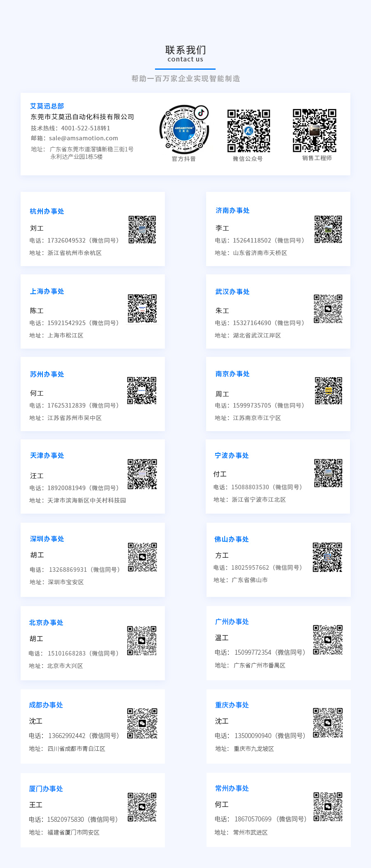Click the official Douyin (官方抖音) QR code
This screenshot has height=868, width=371.
(184, 130)
